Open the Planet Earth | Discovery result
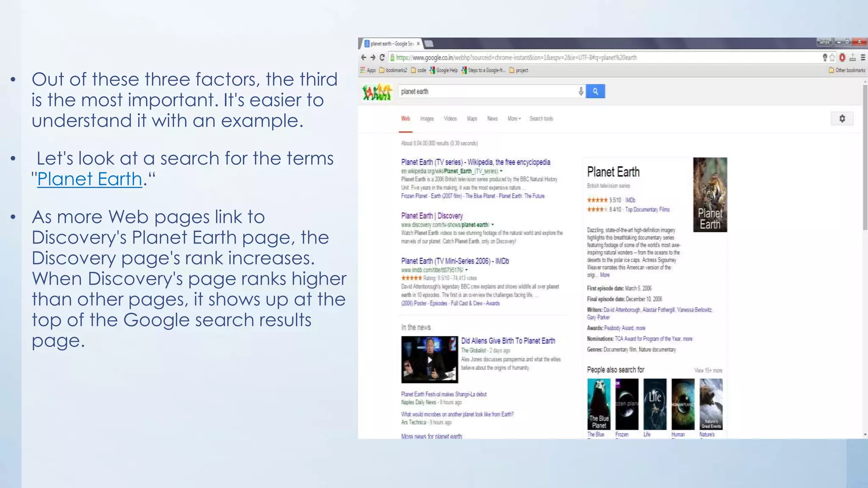The image size is (868, 488). click(432, 216)
